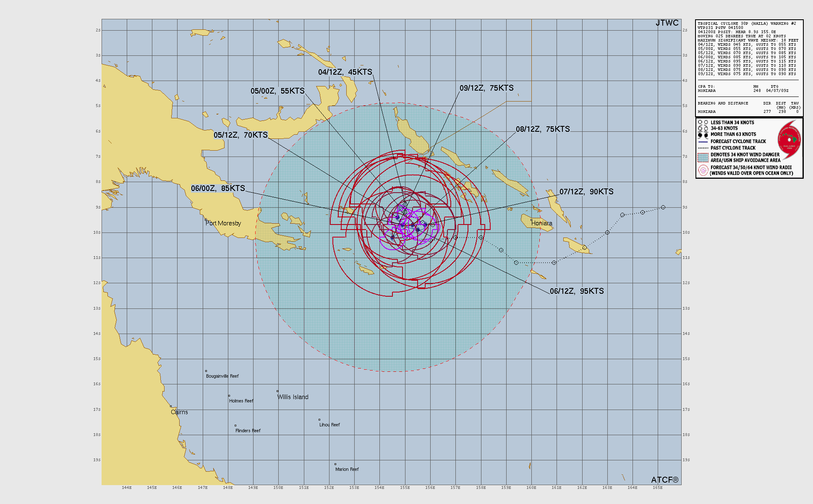Click the Willis Island marker label
This screenshot has width=813, height=504.
293,397
